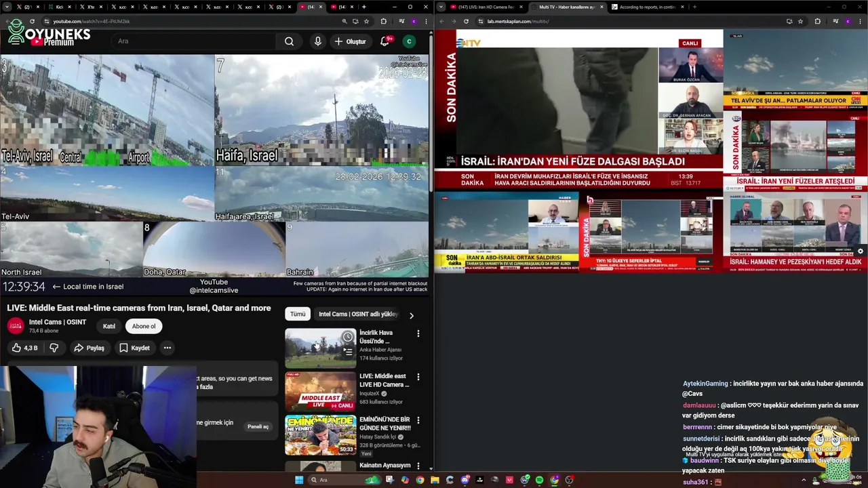This screenshot has height=488, width=868.
Task: Open Chrome three-dot menu in the right window
Action: tap(860, 21)
